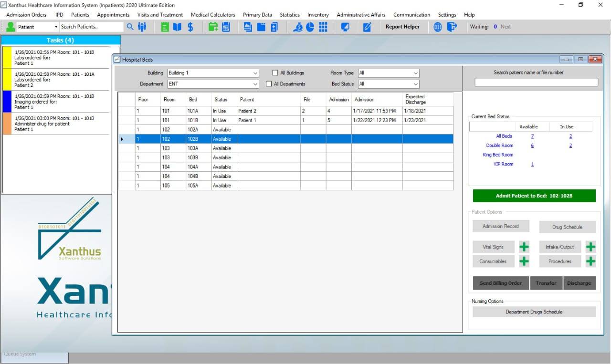Click the blue globe toolbar icon
Screen dimensions: 611x364
point(438,27)
